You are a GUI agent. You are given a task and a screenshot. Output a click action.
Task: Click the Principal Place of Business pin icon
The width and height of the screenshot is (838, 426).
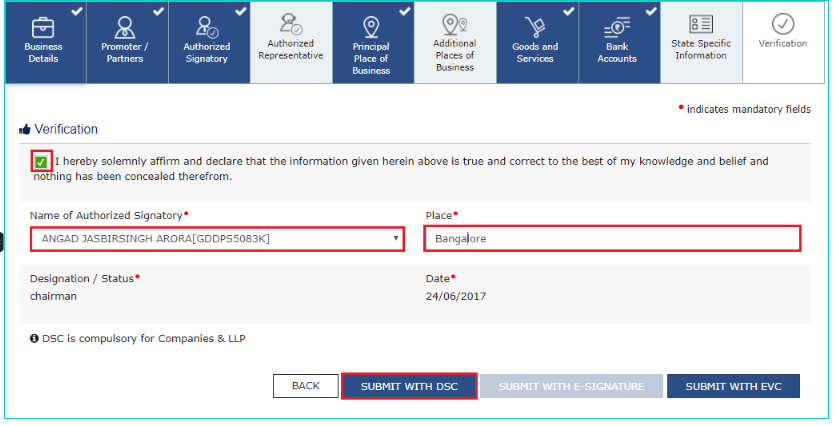tap(371, 27)
